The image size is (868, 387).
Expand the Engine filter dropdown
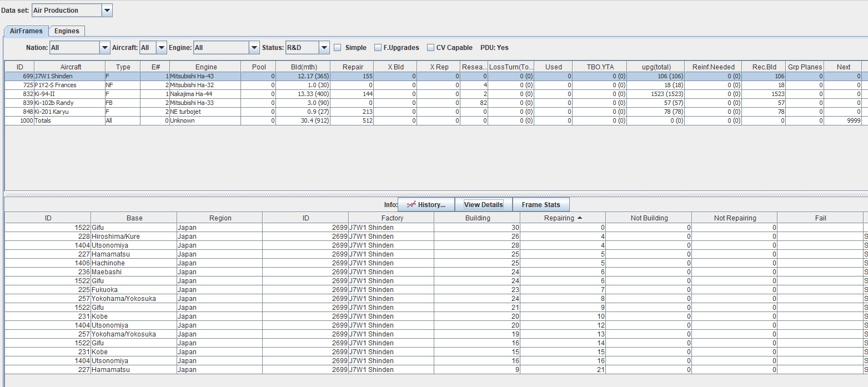[x=254, y=48]
